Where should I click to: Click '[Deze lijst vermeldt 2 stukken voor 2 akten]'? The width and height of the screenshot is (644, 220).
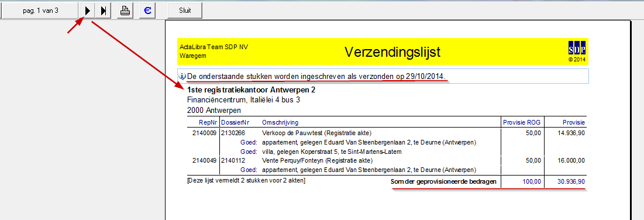tap(246, 180)
